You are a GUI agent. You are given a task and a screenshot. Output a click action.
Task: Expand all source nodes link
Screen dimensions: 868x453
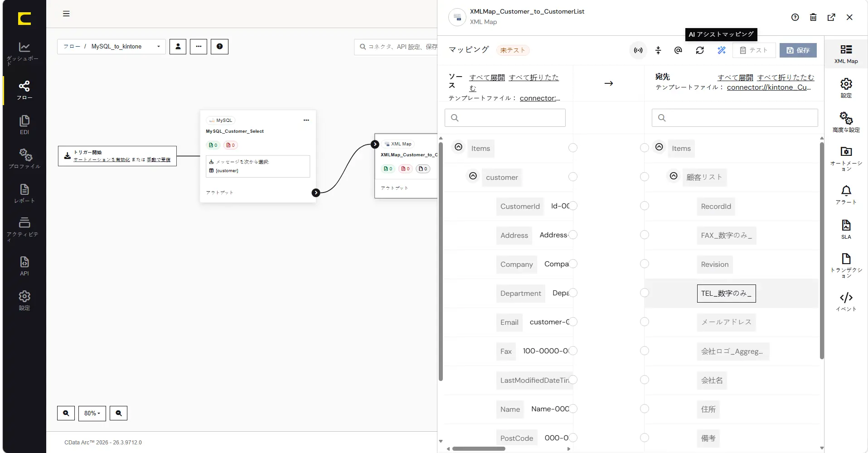tap(487, 77)
